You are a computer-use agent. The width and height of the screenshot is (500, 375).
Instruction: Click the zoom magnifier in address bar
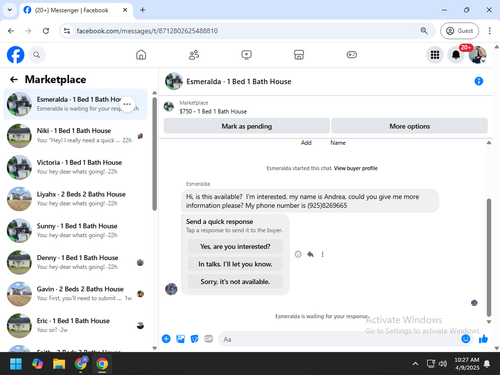click(424, 31)
